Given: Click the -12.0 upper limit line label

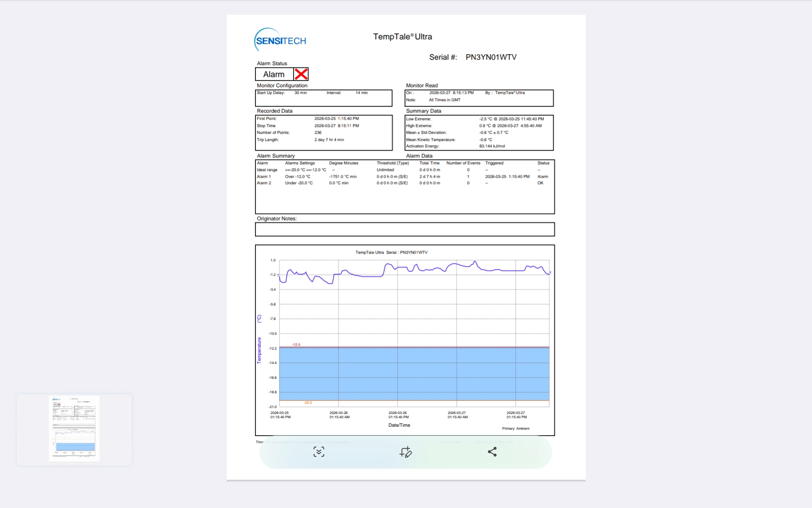Looking at the screenshot, I should coord(296,345).
